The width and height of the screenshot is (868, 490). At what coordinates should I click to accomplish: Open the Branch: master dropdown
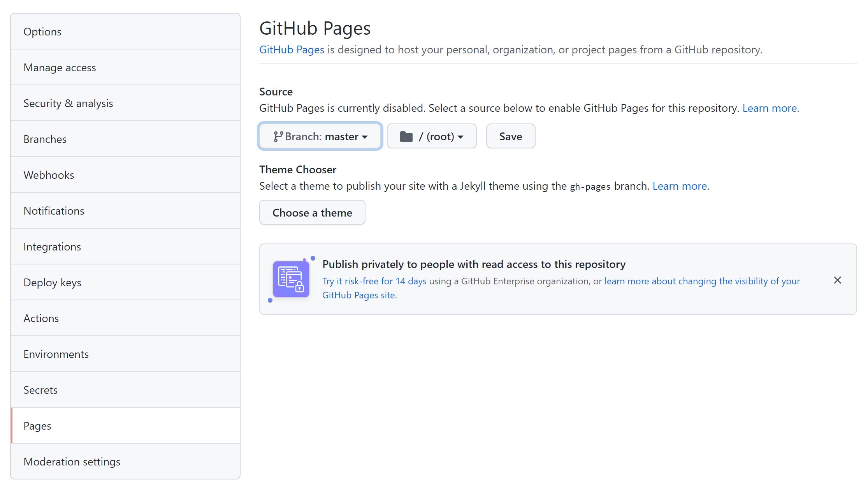tap(320, 136)
